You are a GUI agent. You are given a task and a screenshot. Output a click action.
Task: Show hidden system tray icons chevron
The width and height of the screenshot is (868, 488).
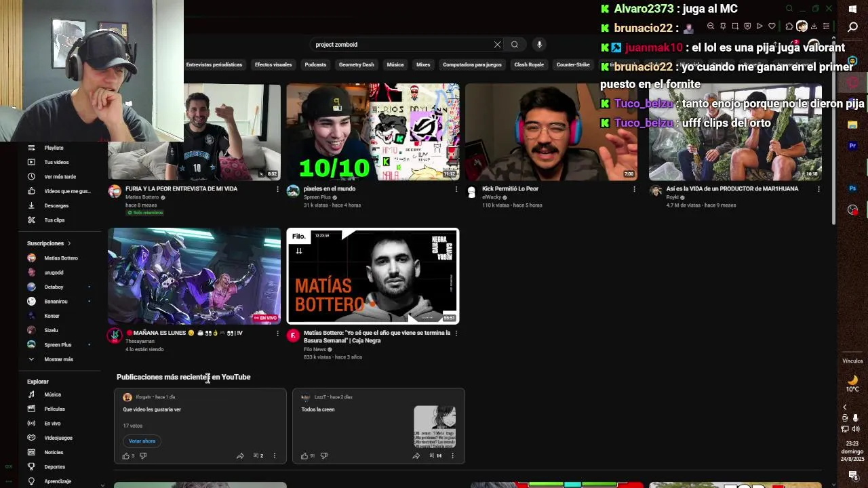(844, 407)
